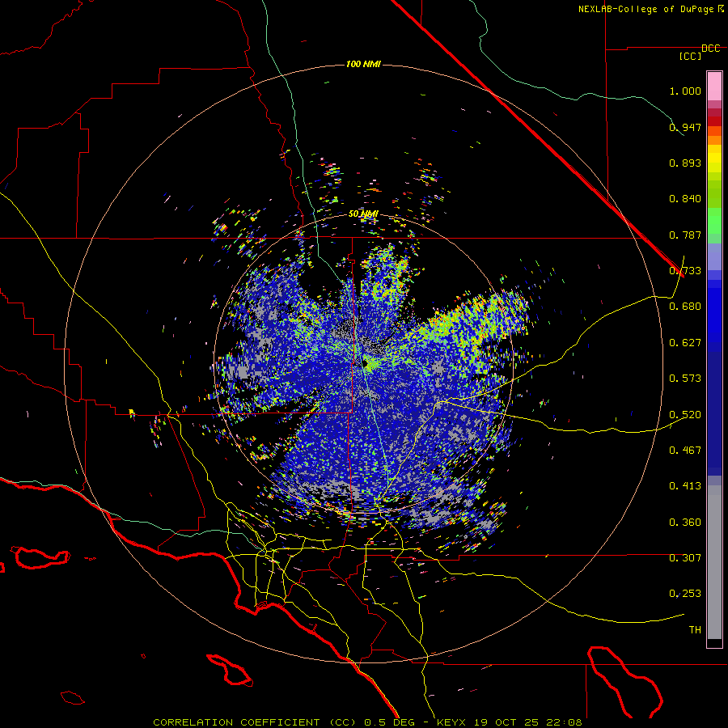Click the 0.573 scale value
Viewport: 728px width, 728px height.
click(x=685, y=379)
